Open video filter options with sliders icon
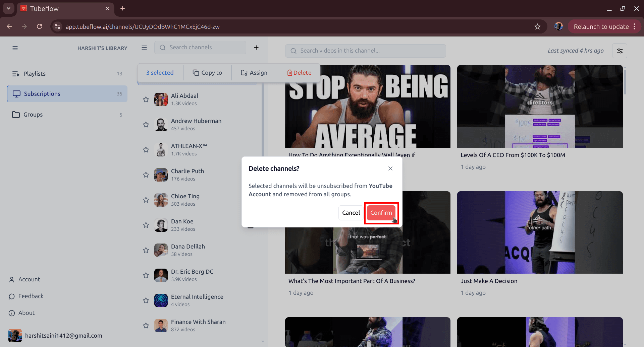This screenshot has width=644, height=347. 620,51
